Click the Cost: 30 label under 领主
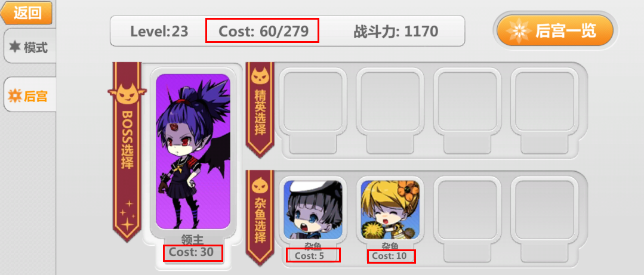644x275 pixels. pyautogui.click(x=192, y=252)
